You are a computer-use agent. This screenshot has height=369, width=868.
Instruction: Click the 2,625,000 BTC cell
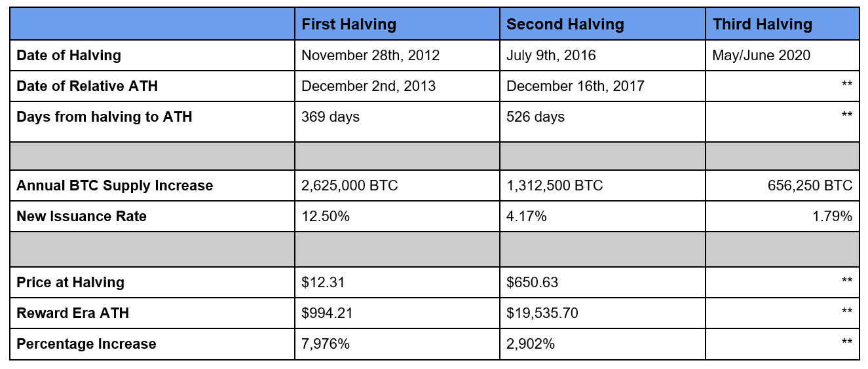(x=349, y=186)
